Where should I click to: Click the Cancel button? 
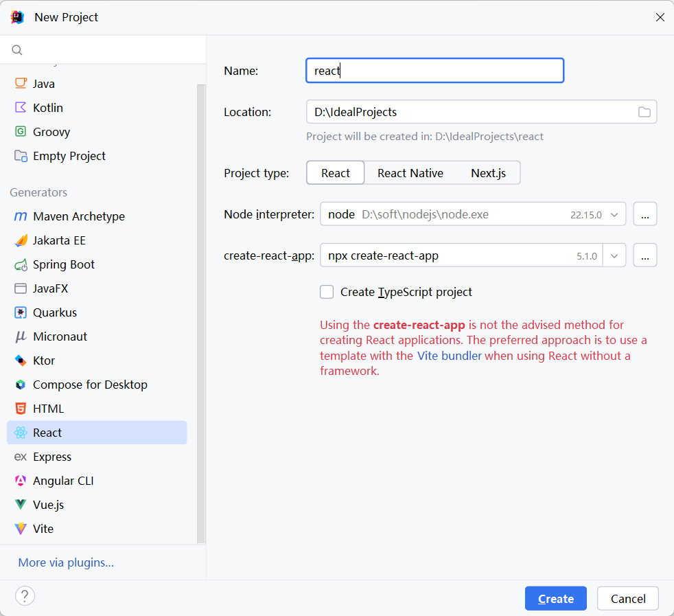(x=627, y=598)
